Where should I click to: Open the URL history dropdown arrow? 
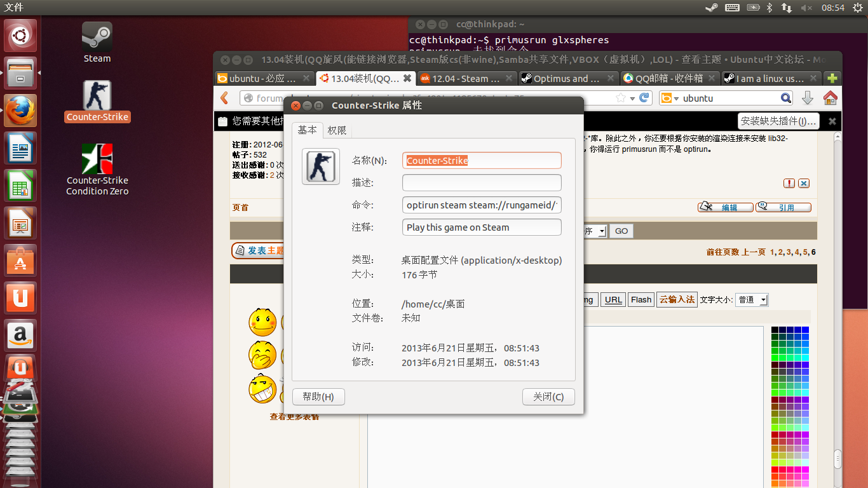[x=632, y=98]
